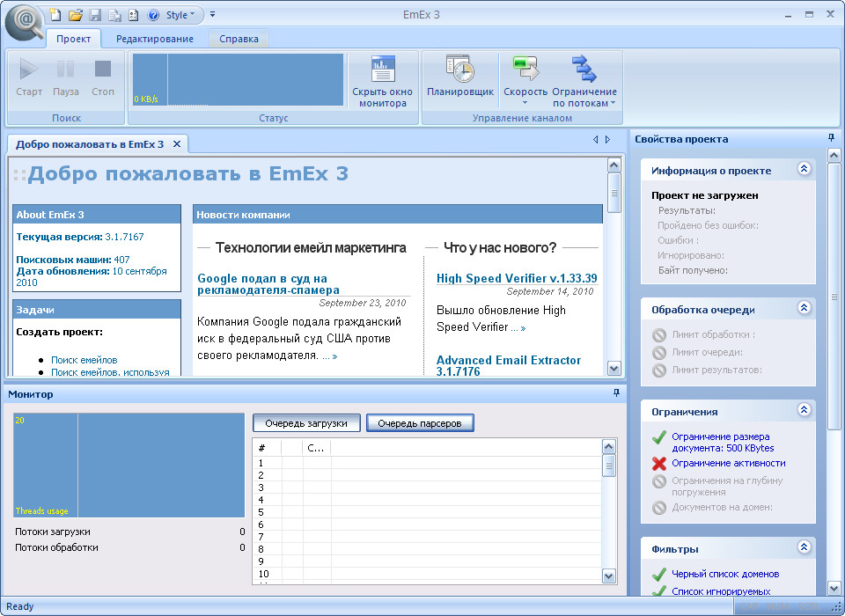Open Ограничение по потокам dropdown
The width and height of the screenshot is (845, 616).
pos(584,81)
